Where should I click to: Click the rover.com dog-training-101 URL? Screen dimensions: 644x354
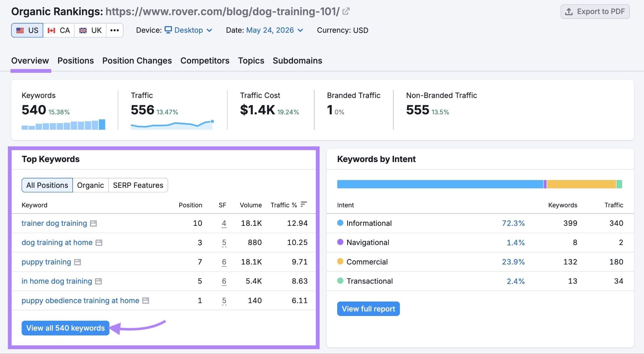coord(222,11)
